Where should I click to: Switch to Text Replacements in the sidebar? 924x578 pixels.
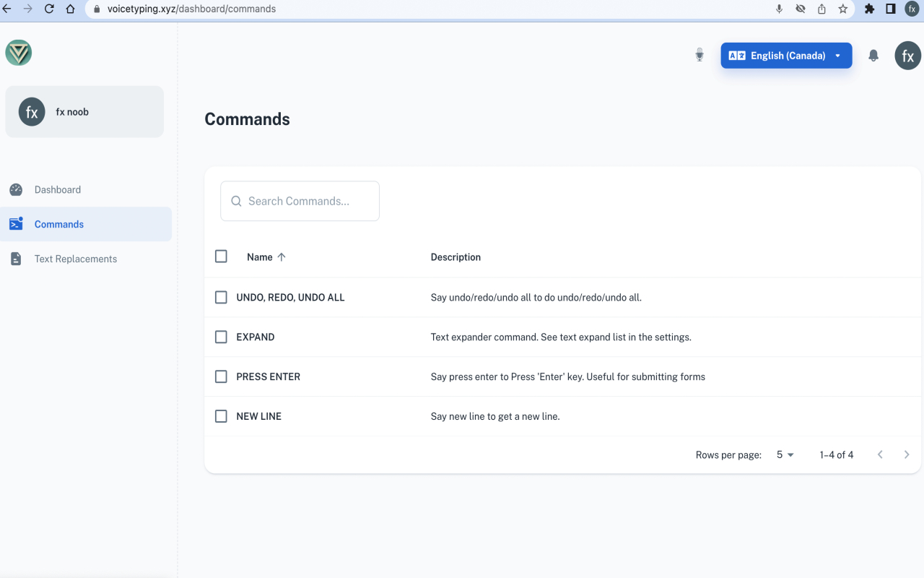click(x=75, y=259)
